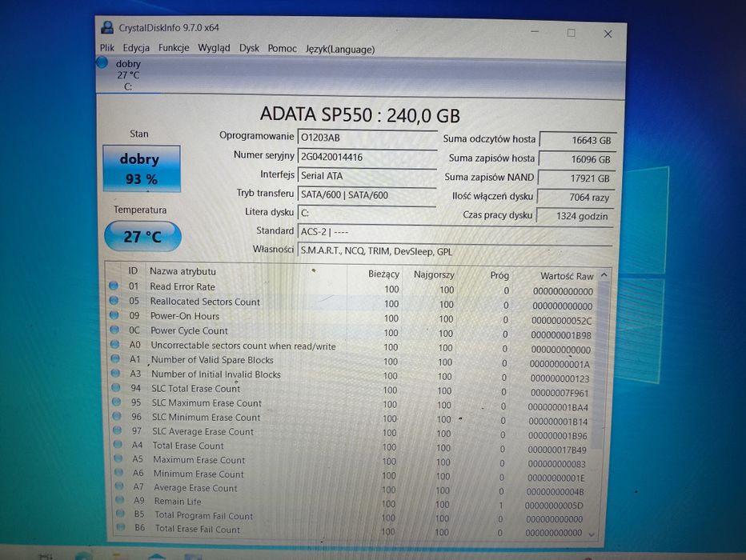Open the Edycja menu
This screenshot has width=746, height=560.
(x=136, y=47)
